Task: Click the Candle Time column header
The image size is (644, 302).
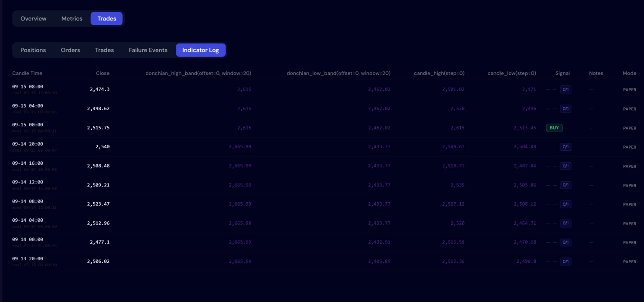Action: [x=27, y=73]
